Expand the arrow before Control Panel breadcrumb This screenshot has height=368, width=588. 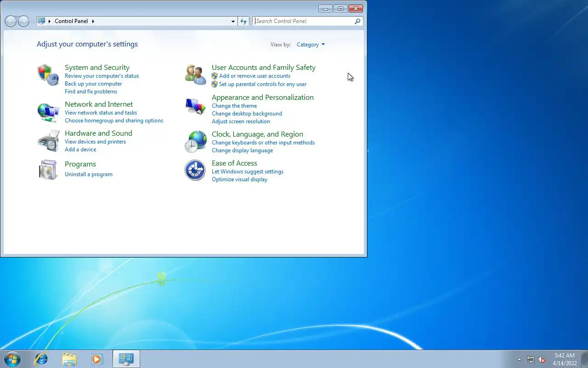(50, 21)
